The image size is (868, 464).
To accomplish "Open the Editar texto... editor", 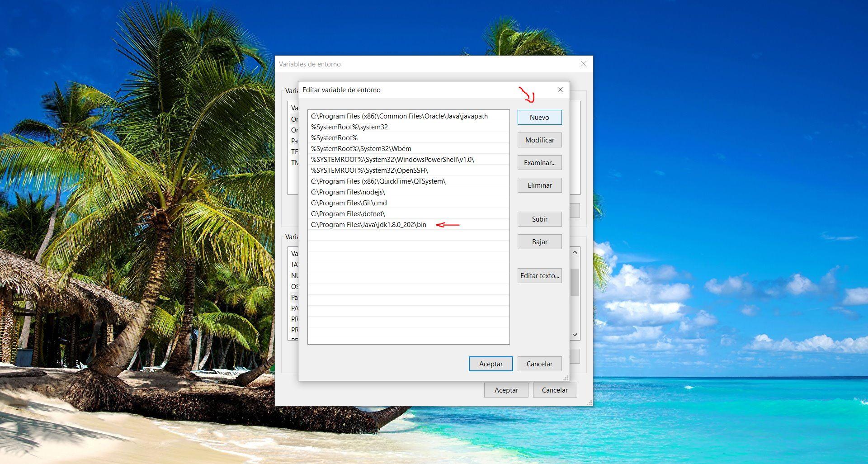I will 539,275.
